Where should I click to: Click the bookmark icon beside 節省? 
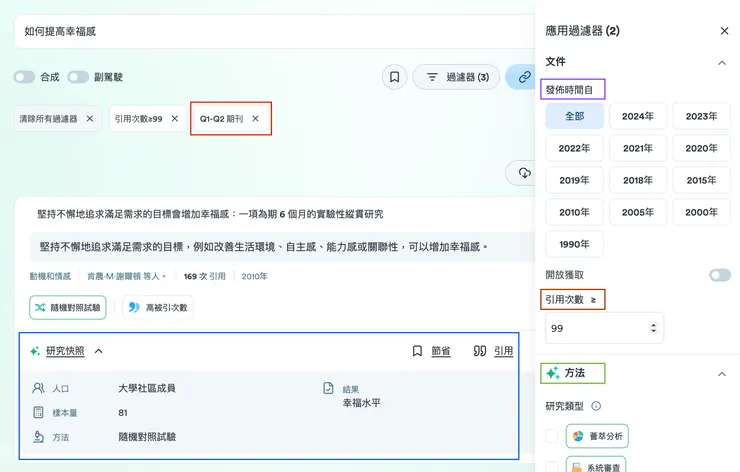(417, 351)
